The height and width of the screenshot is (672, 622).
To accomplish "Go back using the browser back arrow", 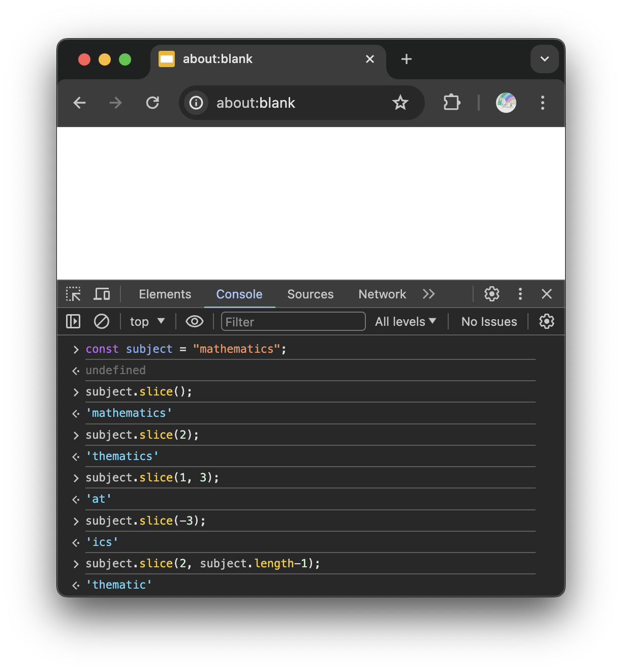I will pyautogui.click(x=80, y=103).
